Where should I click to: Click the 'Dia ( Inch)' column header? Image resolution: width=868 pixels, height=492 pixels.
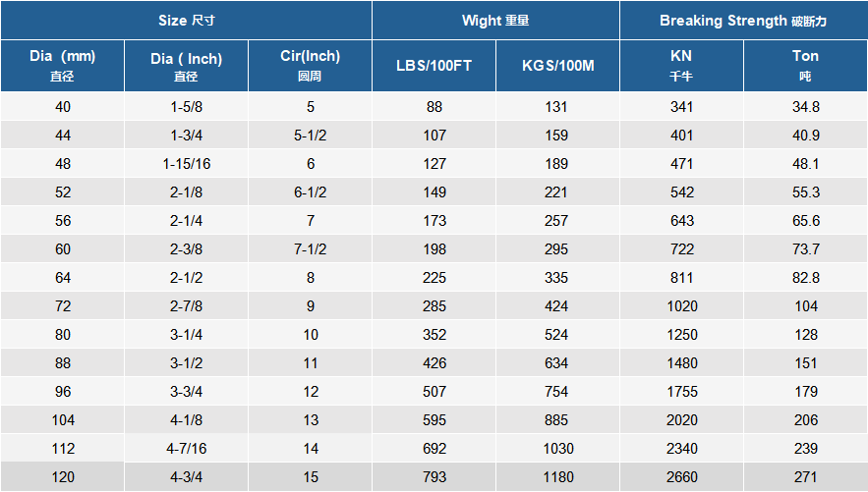click(x=187, y=65)
